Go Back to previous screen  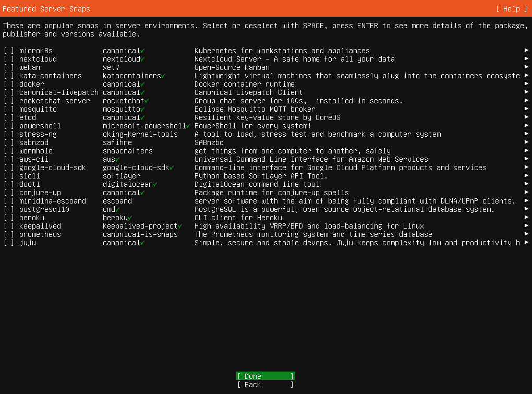point(265,385)
